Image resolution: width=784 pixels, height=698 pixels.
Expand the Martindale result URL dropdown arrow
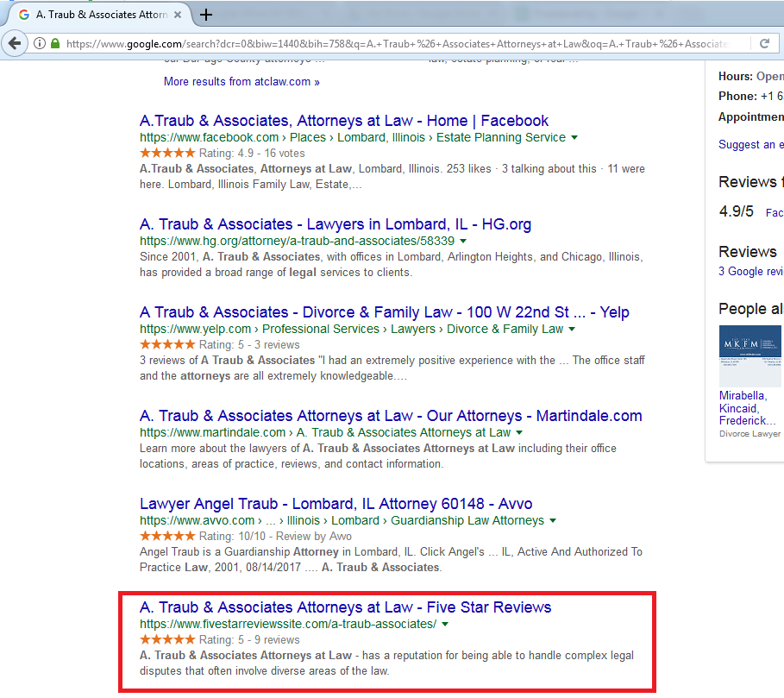pyautogui.click(x=519, y=432)
